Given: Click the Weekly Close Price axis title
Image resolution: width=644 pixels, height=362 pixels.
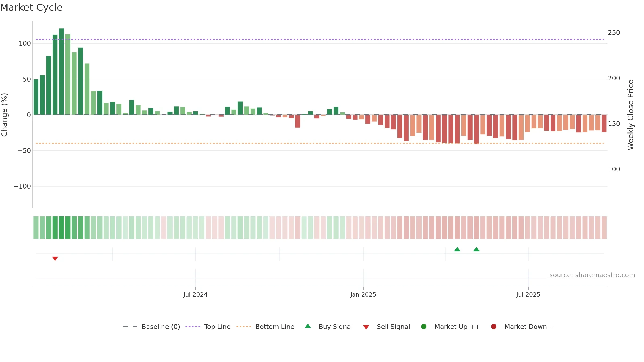Looking at the screenshot, I should [631, 115].
